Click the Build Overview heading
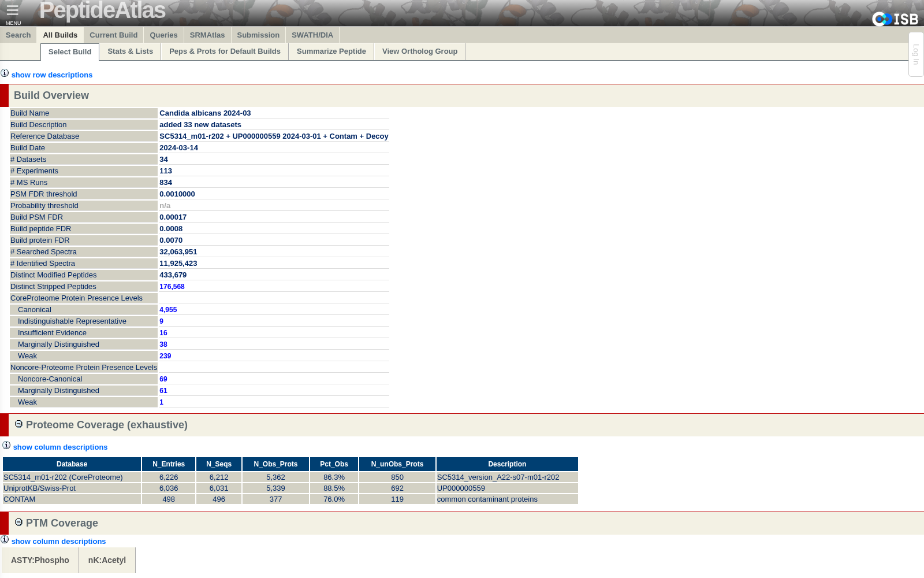Image resolution: width=924 pixels, height=578 pixels. (51, 95)
